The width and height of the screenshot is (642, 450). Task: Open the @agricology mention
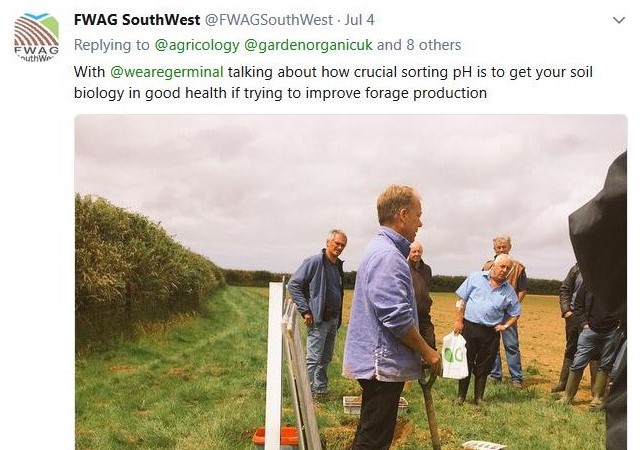(x=197, y=45)
